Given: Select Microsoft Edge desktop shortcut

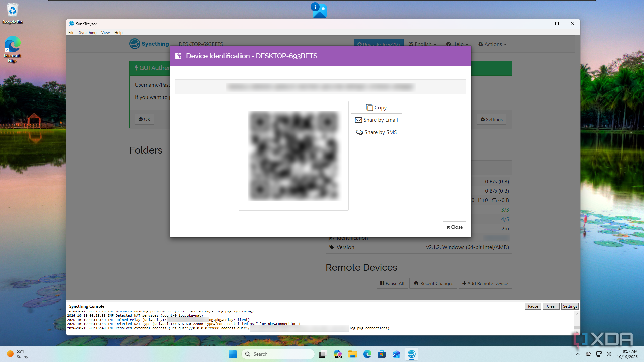Looking at the screenshot, I should point(13,49).
